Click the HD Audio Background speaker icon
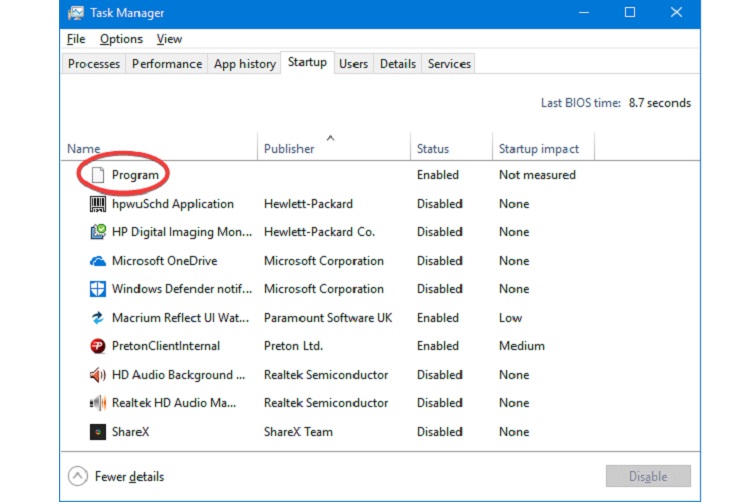 pos(98,375)
